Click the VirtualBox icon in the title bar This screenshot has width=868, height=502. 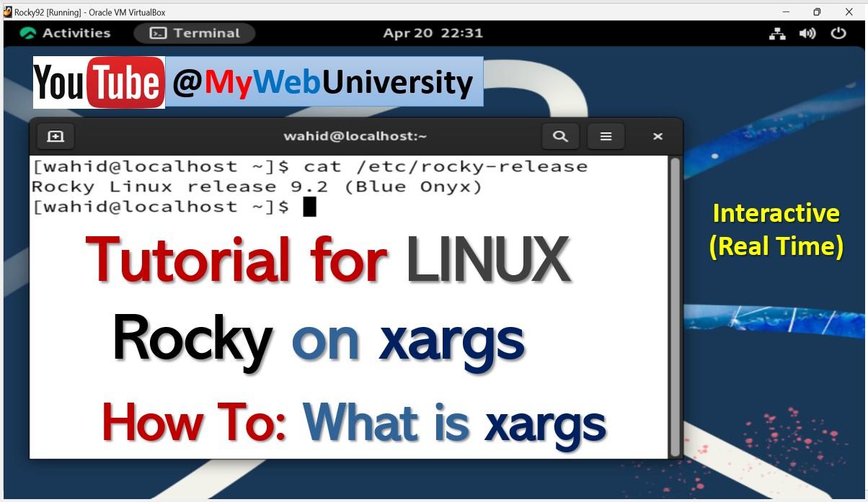(8, 12)
